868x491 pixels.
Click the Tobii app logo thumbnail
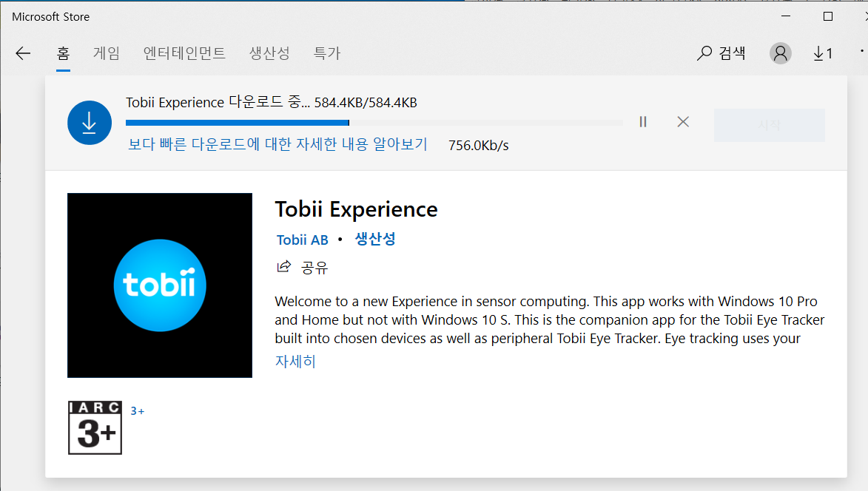[x=159, y=285]
